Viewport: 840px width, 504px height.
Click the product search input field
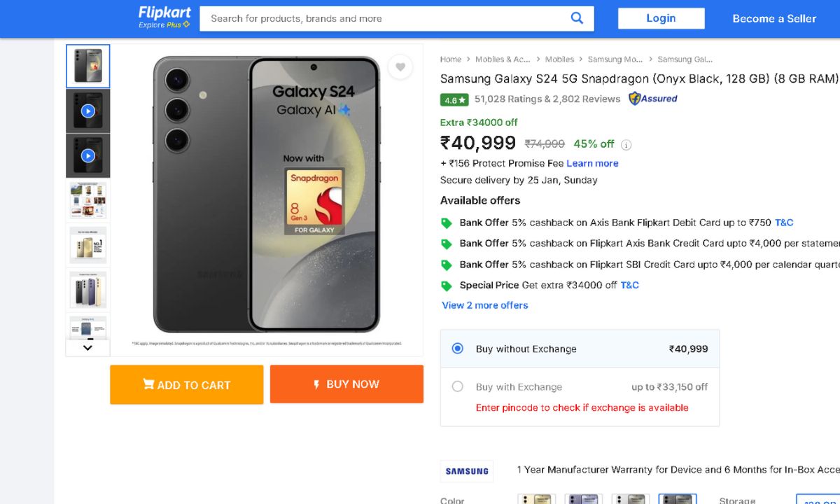coord(385,18)
